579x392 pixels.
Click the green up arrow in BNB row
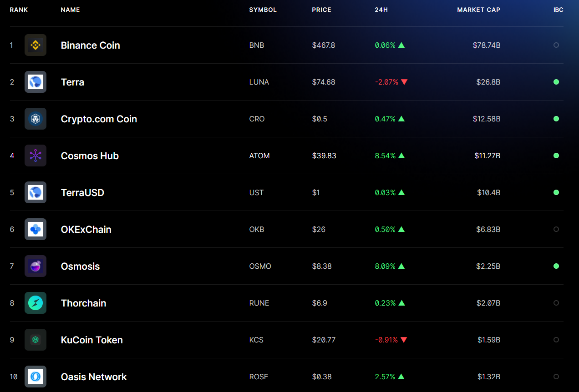point(401,45)
